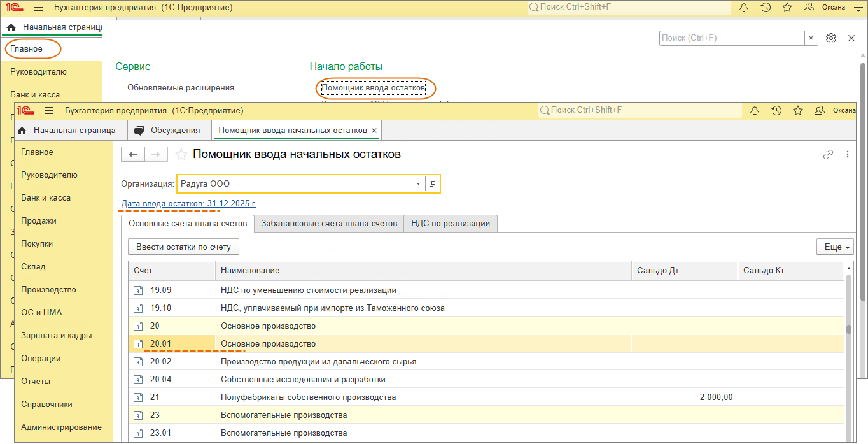Go forward with right arrow button

tap(156, 154)
